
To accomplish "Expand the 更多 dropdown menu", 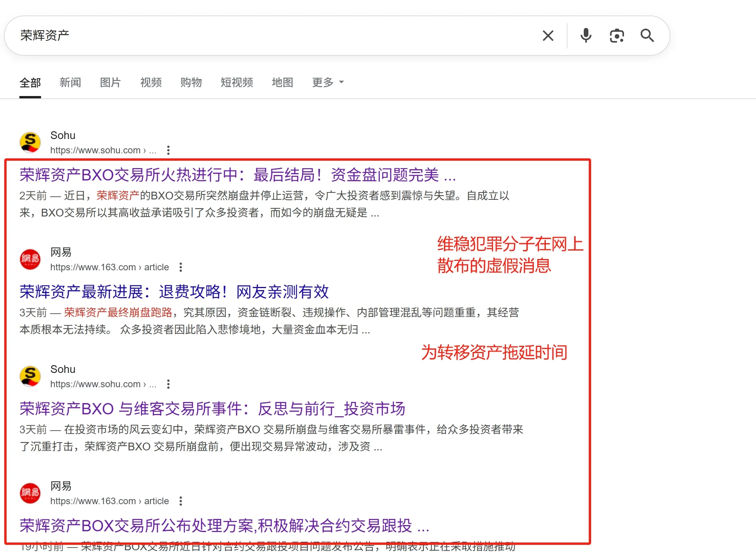I will coord(328,82).
